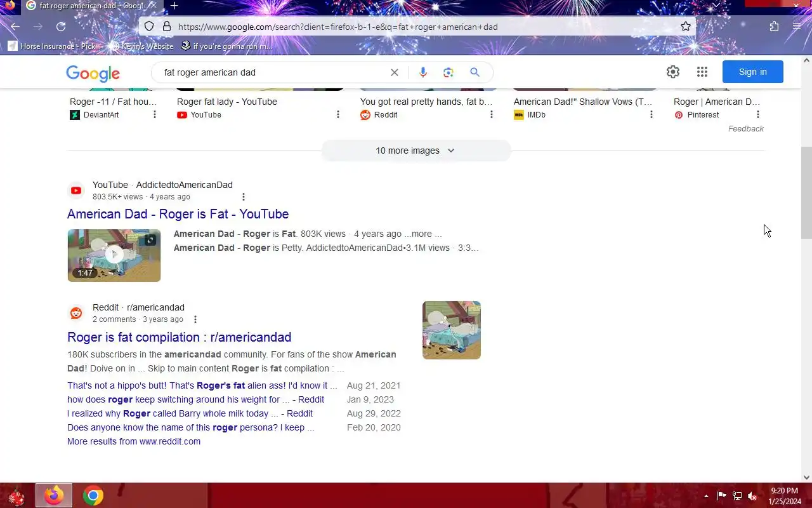The image size is (812, 508).
Task: Click More results from www.reddit.com
Action: click(134, 441)
